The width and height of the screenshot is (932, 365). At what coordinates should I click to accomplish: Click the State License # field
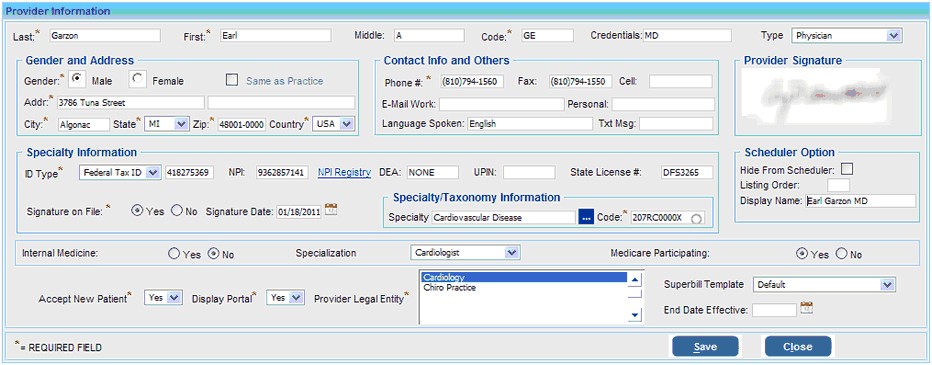click(687, 172)
